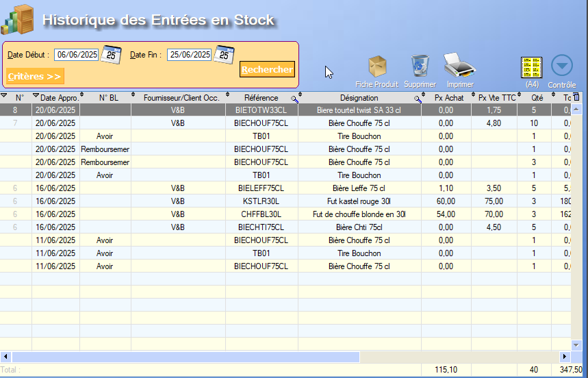Click the Date Début input field

[x=77, y=55]
